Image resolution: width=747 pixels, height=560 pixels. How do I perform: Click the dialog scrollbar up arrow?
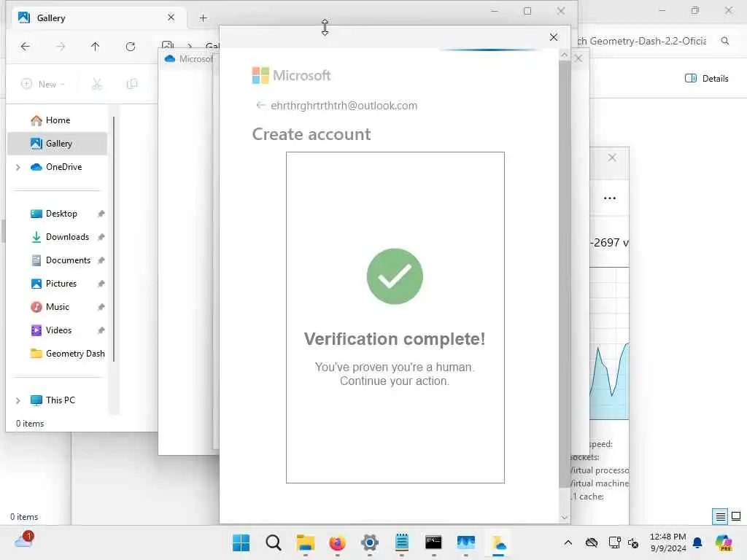pyautogui.click(x=564, y=55)
